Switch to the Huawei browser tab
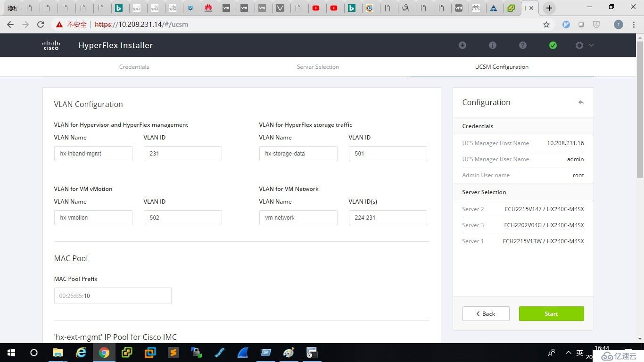Screen dimensions: 644x362 point(208,8)
